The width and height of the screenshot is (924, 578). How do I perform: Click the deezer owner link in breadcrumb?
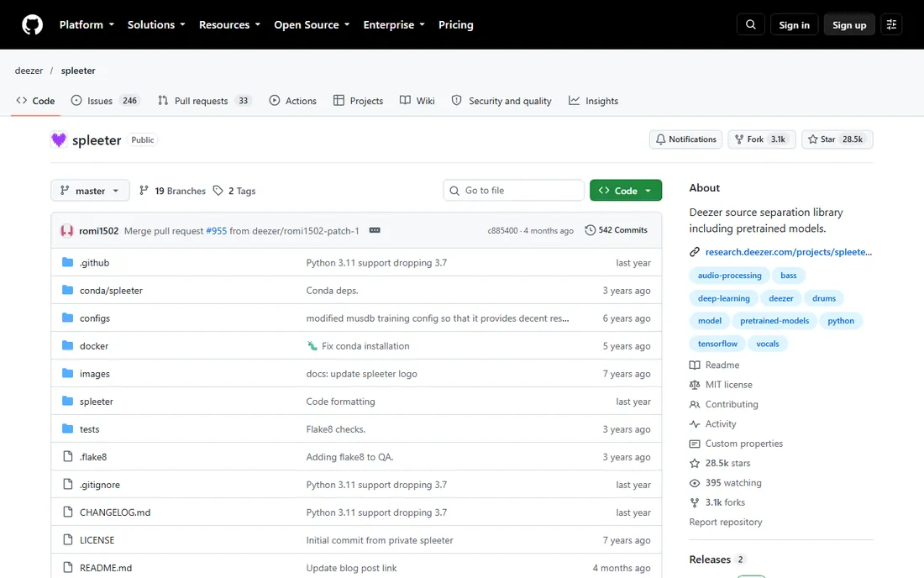(29, 71)
